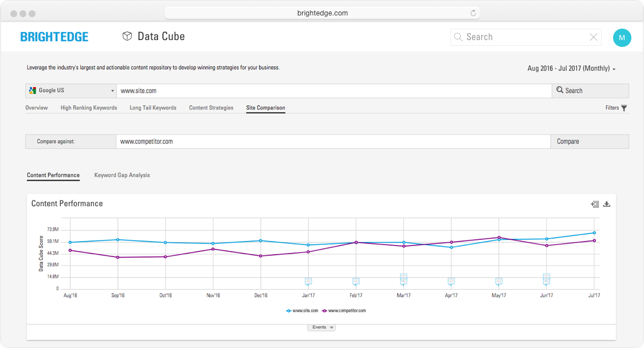Select the Jul'17 www.site.com data point
Image resolution: width=644 pixels, height=348 pixels.
pos(594,233)
